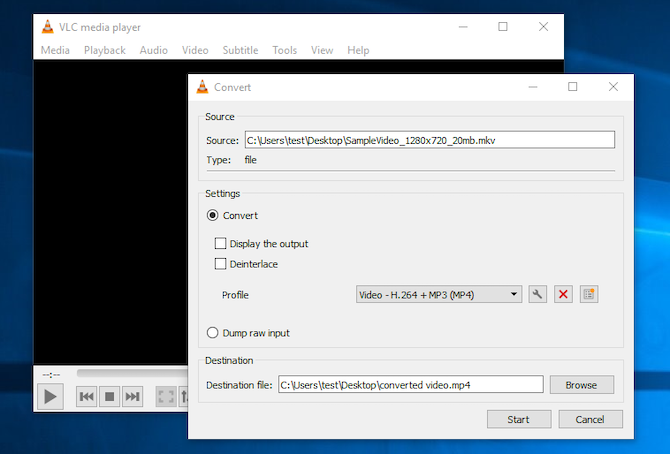The height and width of the screenshot is (454, 670).
Task: Toggle fullscreen in VLC player
Action: [166, 397]
